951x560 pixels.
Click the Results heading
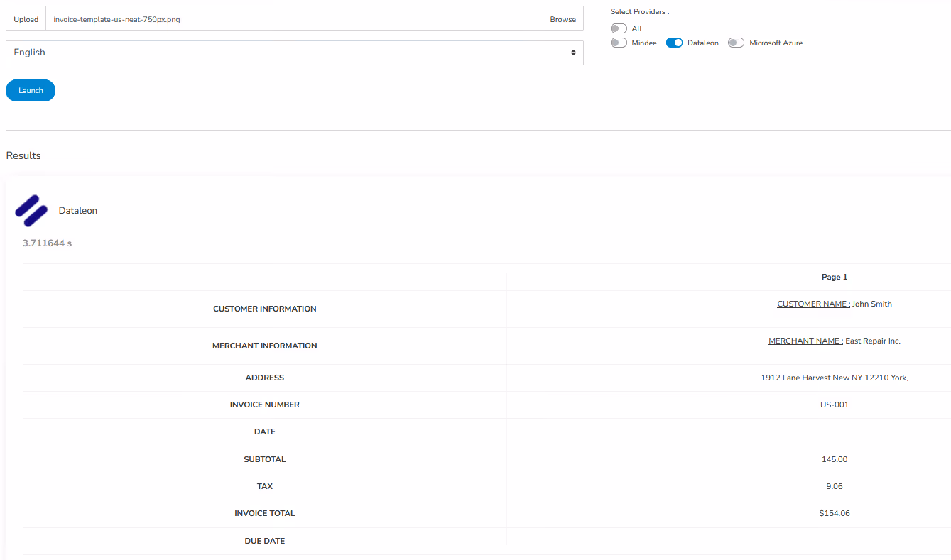pyautogui.click(x=23, y=155)
